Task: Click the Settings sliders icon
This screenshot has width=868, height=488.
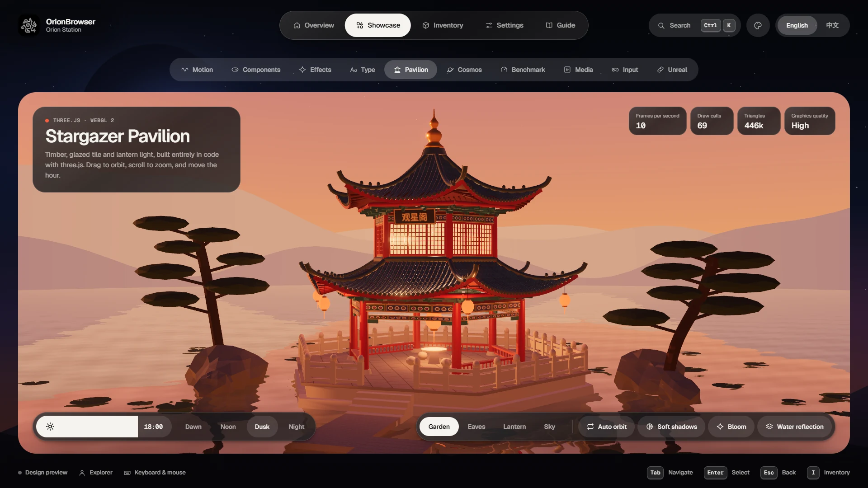Action: [x=489, y=25]
